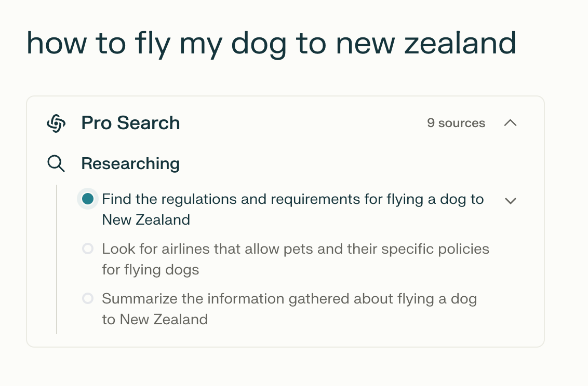Open the 9 sources list
588x386 pixels.
456,123
